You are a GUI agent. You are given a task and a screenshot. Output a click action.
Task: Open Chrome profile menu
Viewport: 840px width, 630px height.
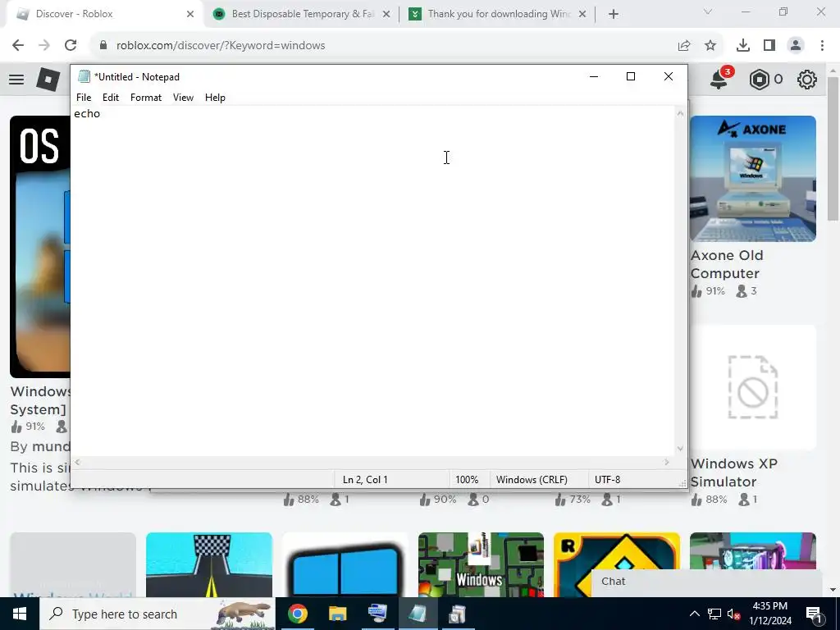pos(796,46)
